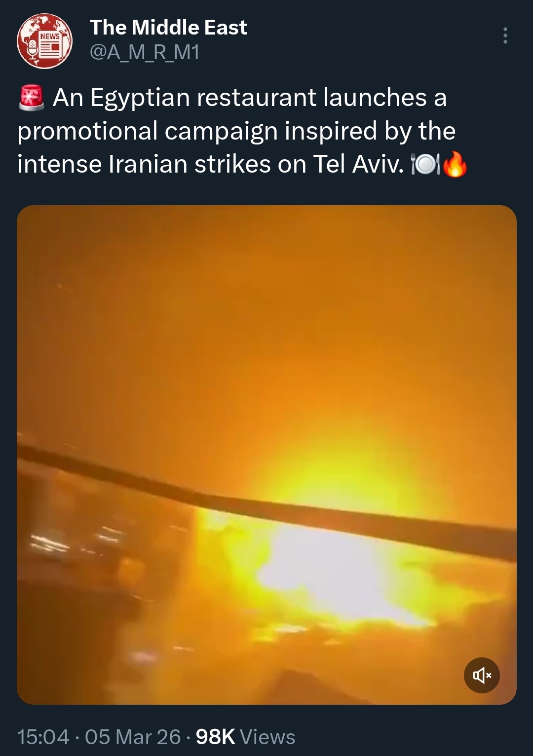The width and height of the screenshot is (533, 756).
Task: Open The Middle East profile avatar
Action: [x=45, y=40]
